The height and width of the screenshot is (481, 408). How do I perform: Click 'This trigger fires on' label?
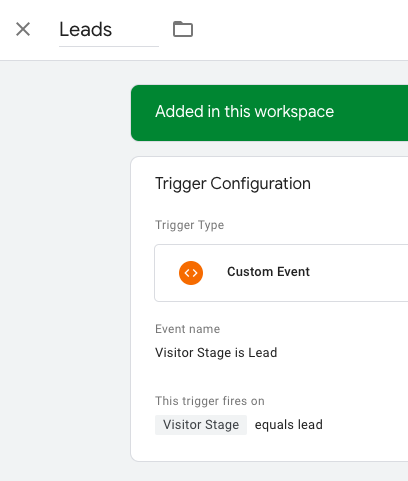(210, 401)
